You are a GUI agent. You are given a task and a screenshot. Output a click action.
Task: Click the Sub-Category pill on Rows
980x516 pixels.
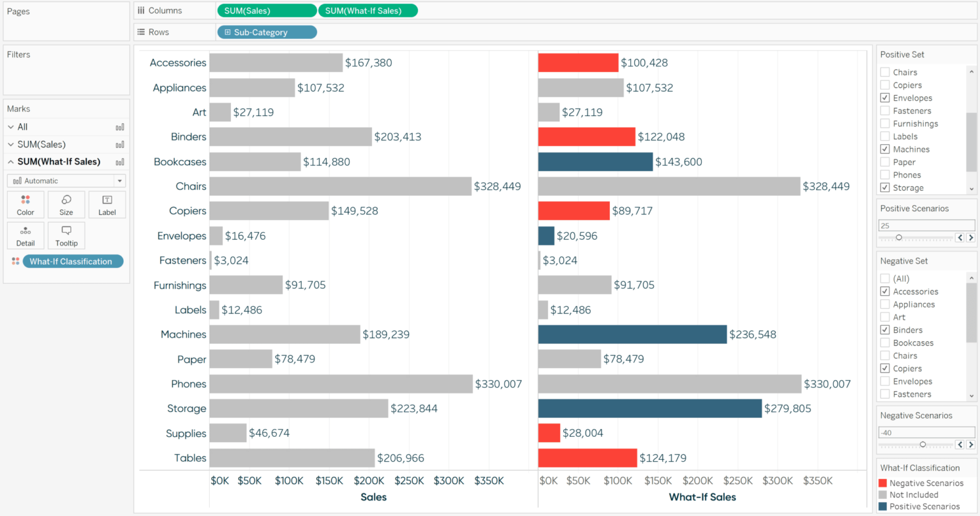pyautogui.click(x=267, y=31)
